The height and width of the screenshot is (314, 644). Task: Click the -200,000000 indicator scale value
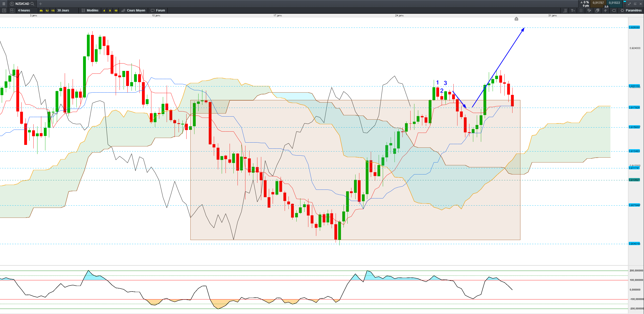(636, 309)
